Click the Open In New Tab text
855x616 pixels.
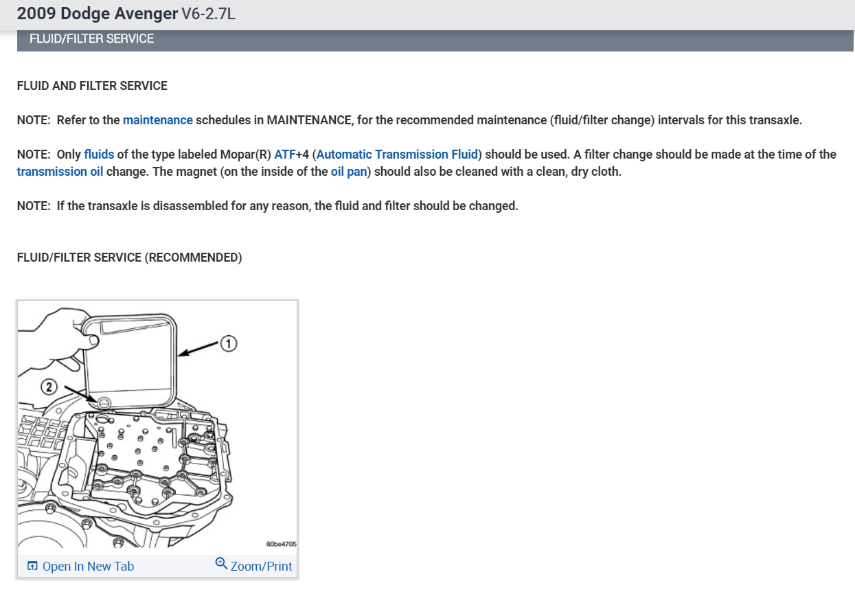(x=88, y=567)
